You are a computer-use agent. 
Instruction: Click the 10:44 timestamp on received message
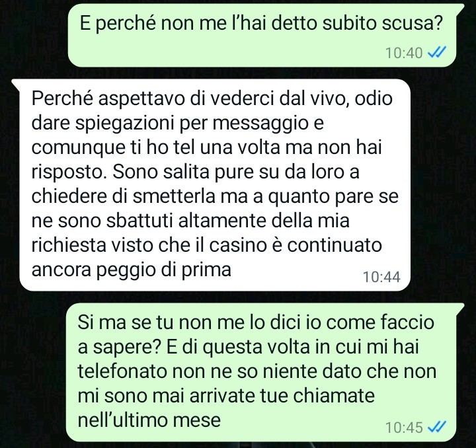(381, 277)
